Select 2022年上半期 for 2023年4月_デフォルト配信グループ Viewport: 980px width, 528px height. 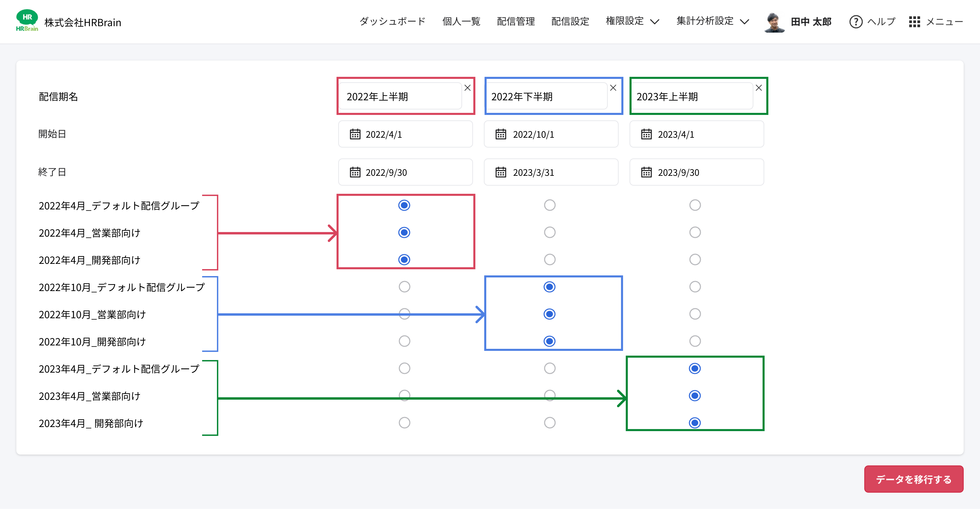click(x=404, y=368)
